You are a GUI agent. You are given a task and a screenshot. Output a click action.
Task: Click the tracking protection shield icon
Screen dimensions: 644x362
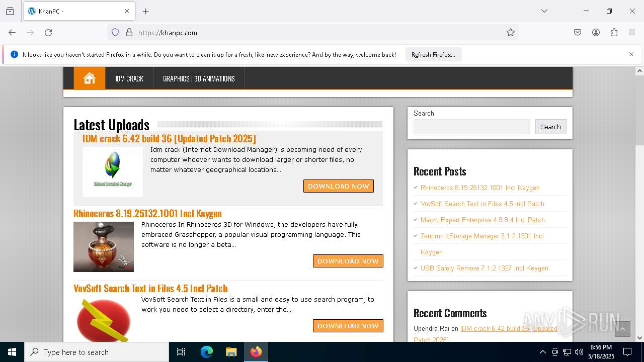(x=115, y=32)
